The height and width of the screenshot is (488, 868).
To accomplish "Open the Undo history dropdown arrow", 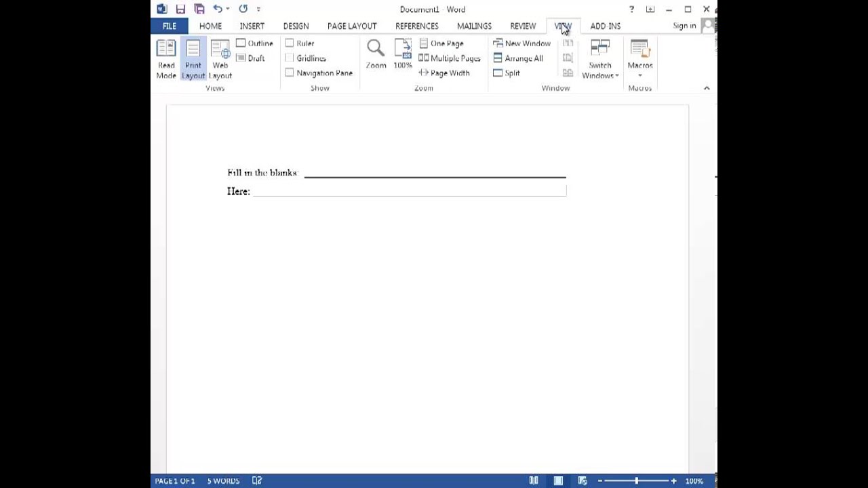I will tap(227, 9).
